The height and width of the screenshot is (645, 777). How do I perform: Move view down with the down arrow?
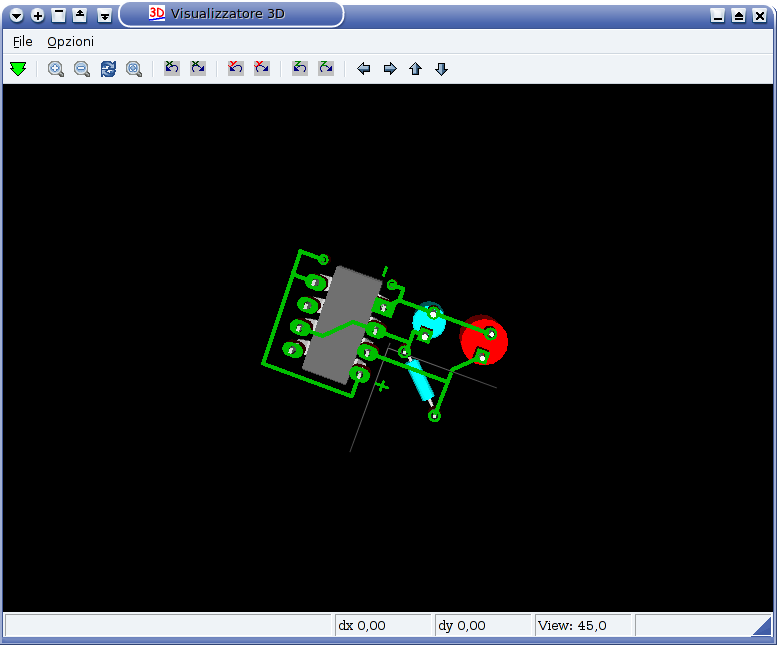pos(442,68)
